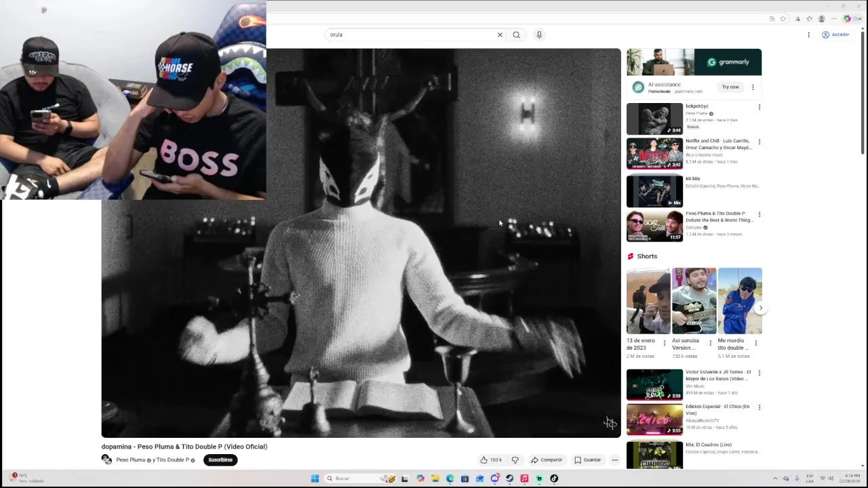
Task: Click the dopamina video player to pause
Action: tap(361, 243)
